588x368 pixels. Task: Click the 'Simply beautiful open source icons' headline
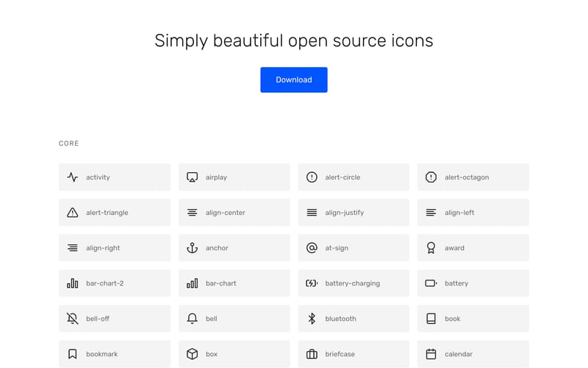tap(293, 40)
